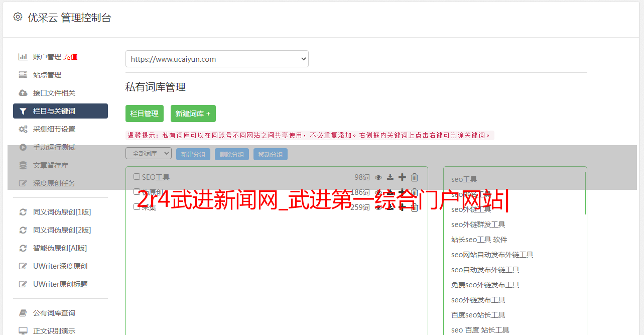Select keyword seo外链发布工具
This screenshot has width=644, height=335.
(x=478, y=300)
